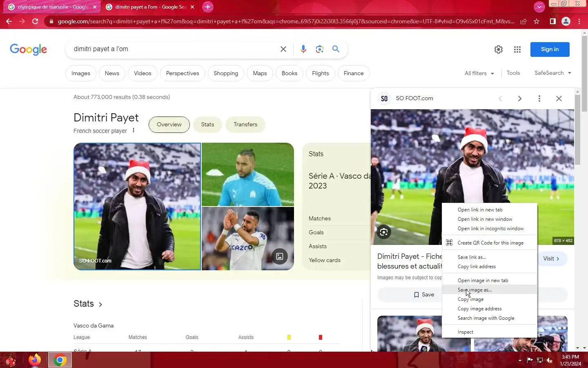Open the SafeSearch dropdown

[x=553, y=73]
